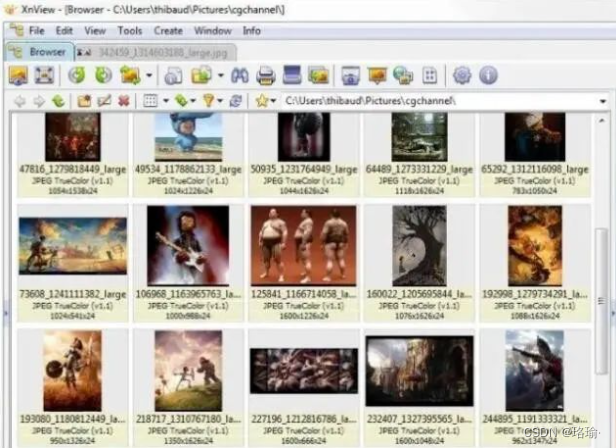Delete selection with red X icon
The image size is (616, 448).
[x=124, y=101]
